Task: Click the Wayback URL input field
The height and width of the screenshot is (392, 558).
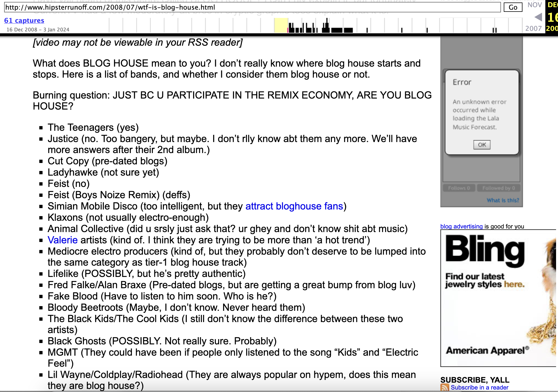Action: pyautogui.click(x=252, y=7)
